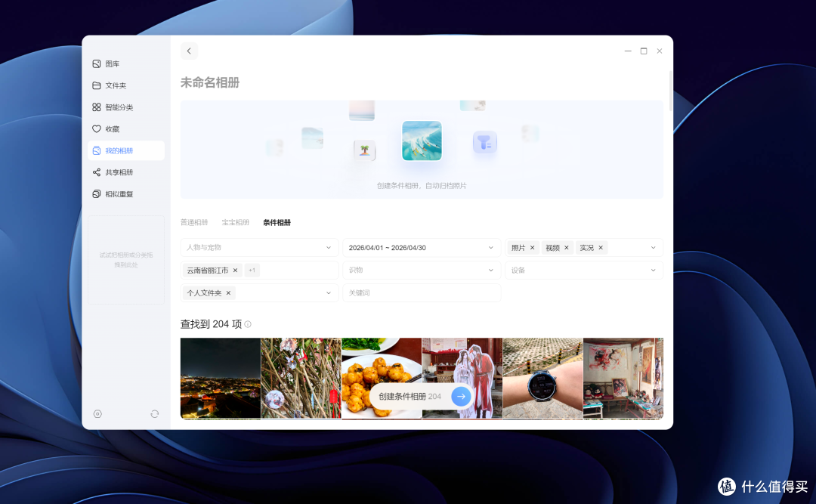Expand the +1 additional locations chip

coord(252,271)
